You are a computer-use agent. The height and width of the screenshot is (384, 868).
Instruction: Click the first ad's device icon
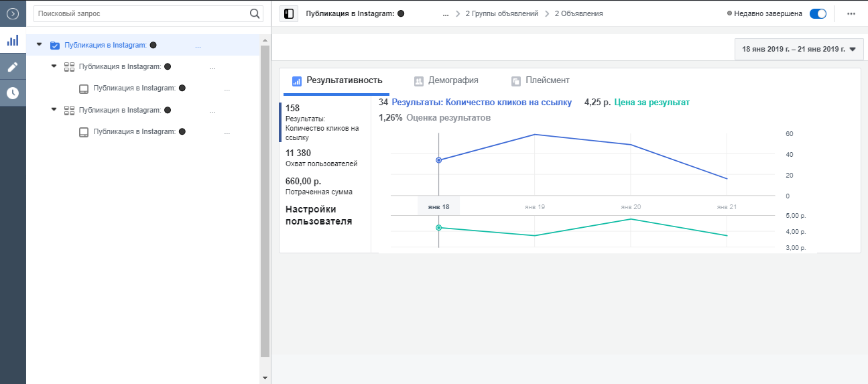pyautogui.click(x=84, y=88)
